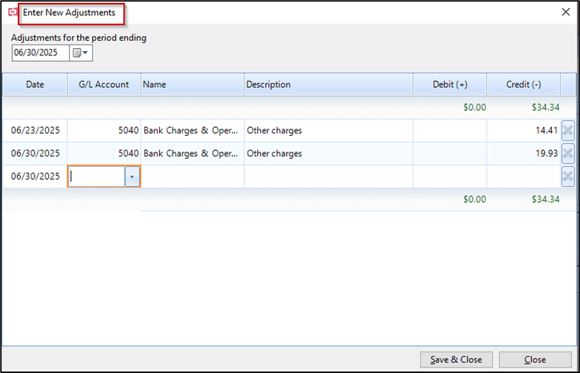Click empty Name cell in new row
This screenshot has width=580, height=373.
(192, 177)
